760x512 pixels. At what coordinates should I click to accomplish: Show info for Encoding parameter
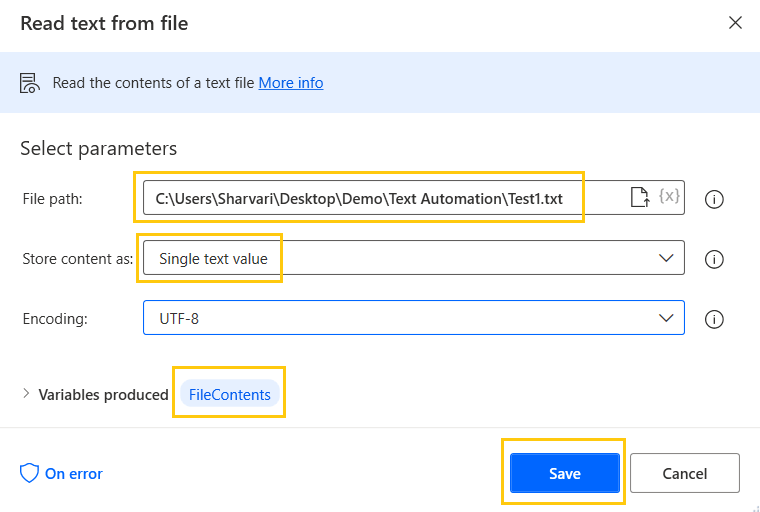click(714, 319)
